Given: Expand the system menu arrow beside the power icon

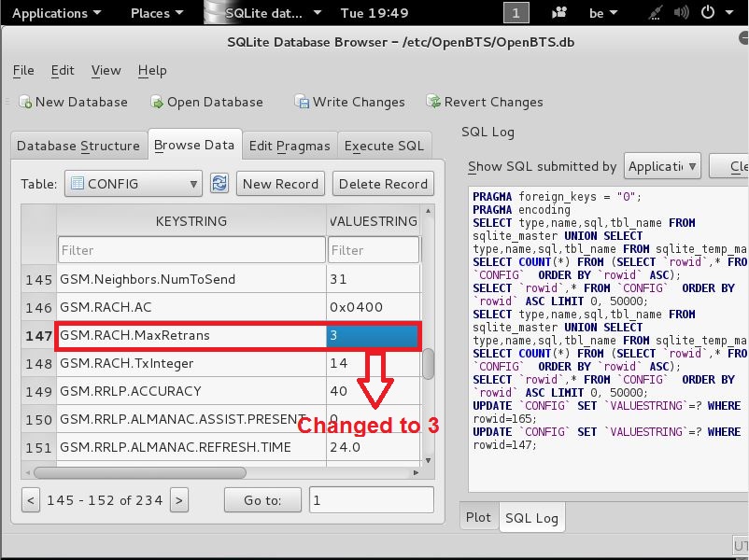Looking at the screenshot, I should 729,12.
